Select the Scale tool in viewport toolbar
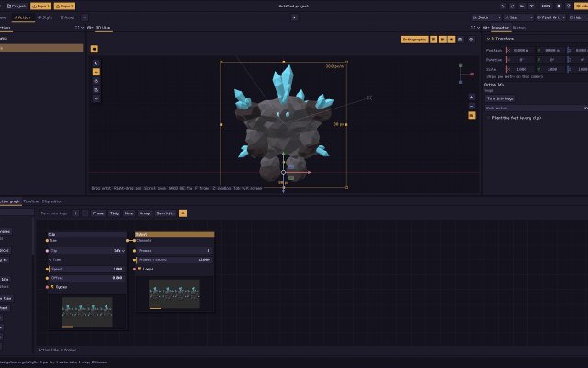The width and height of the screenshot is (588, 368). 96,90
